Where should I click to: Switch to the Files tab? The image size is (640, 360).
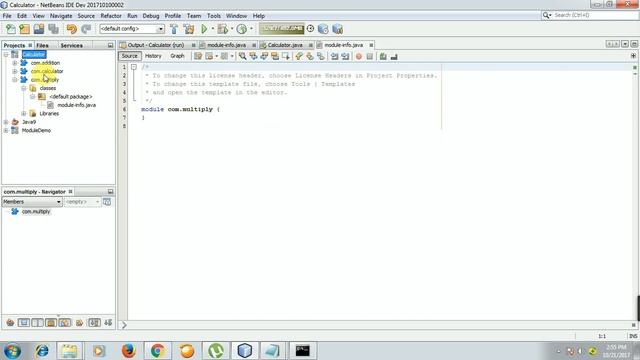[x=42, y=45]
